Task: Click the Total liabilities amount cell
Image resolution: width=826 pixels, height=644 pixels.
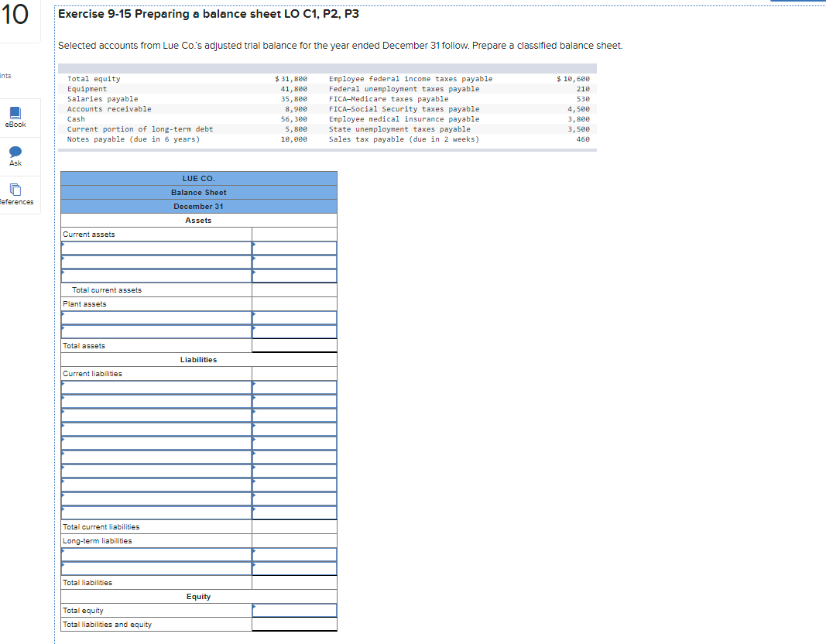Action: 294,582
